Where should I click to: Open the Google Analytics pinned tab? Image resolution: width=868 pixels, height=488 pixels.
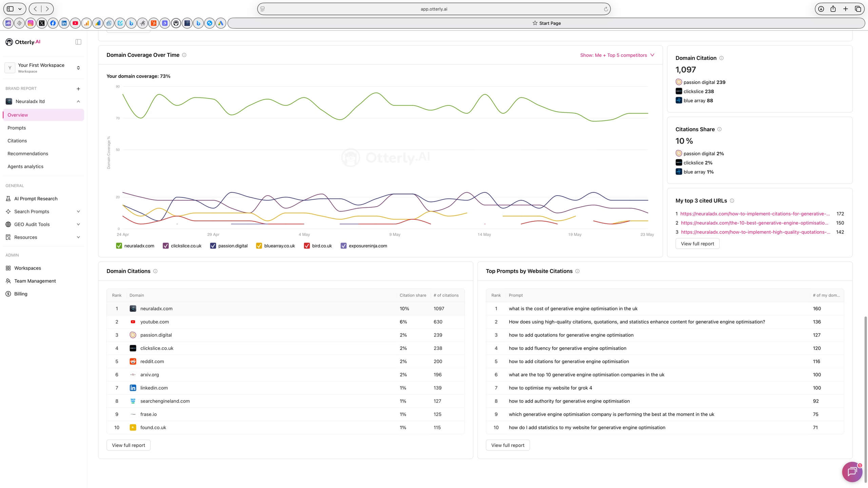[86, 23]
